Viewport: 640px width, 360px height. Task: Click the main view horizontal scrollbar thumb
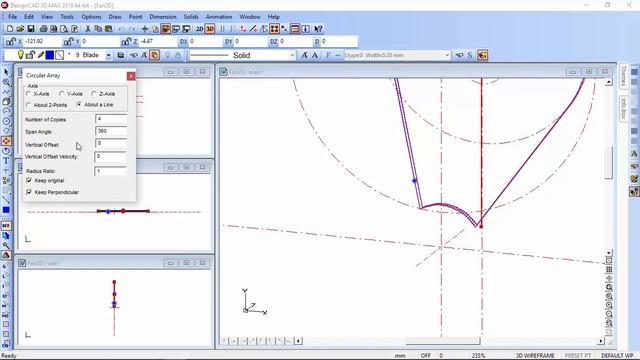click(442, 341)
